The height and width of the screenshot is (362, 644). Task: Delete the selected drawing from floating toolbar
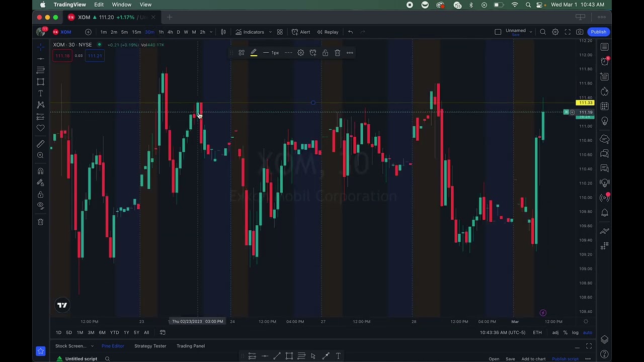[338, 53]
